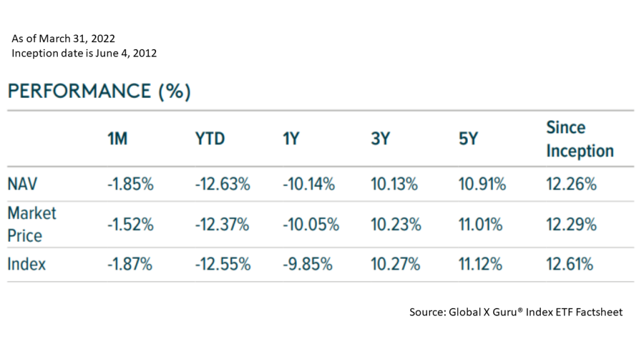Click the As of March 31, 2022 text

[x=64, y=38]
